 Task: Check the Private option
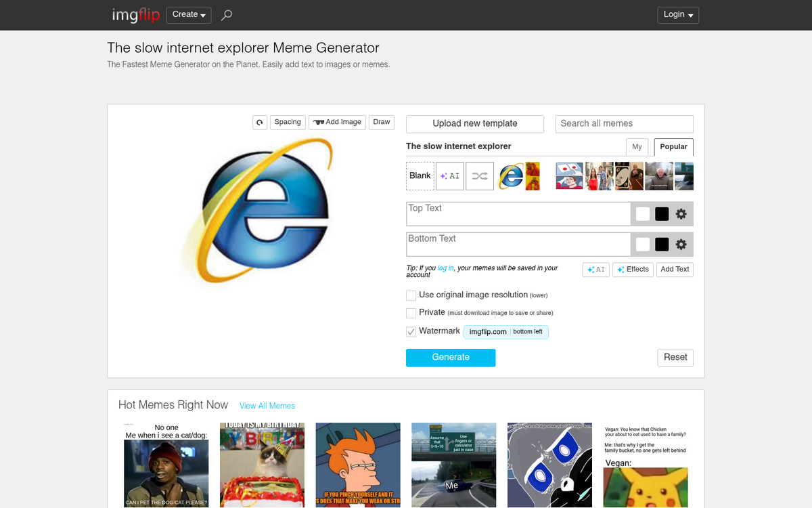point(411,313)
